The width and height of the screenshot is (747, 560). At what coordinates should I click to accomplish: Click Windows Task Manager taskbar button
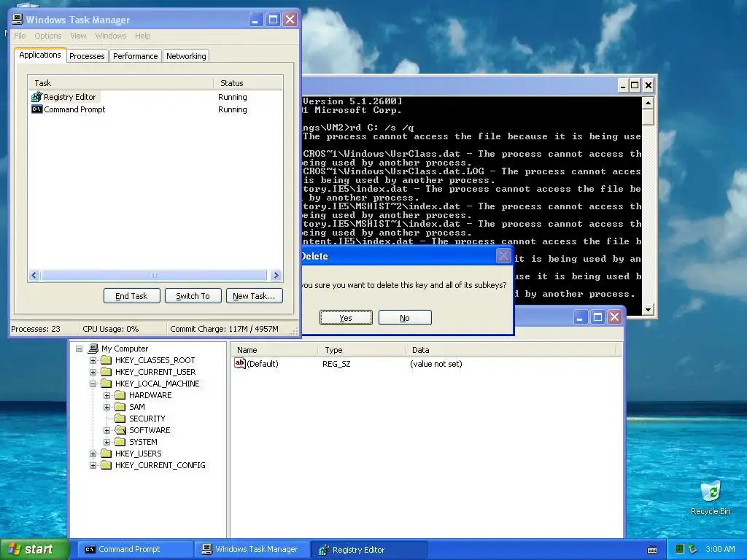point(252,550)
